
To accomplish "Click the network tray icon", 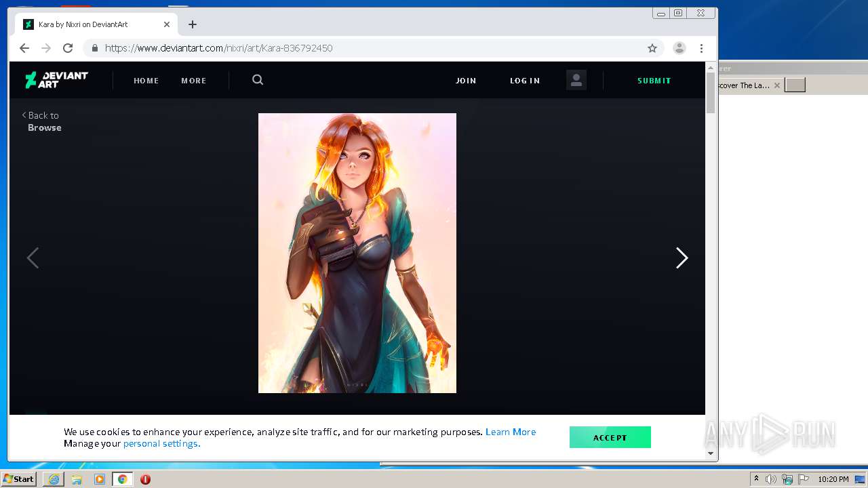I will [x=787, y=479].
